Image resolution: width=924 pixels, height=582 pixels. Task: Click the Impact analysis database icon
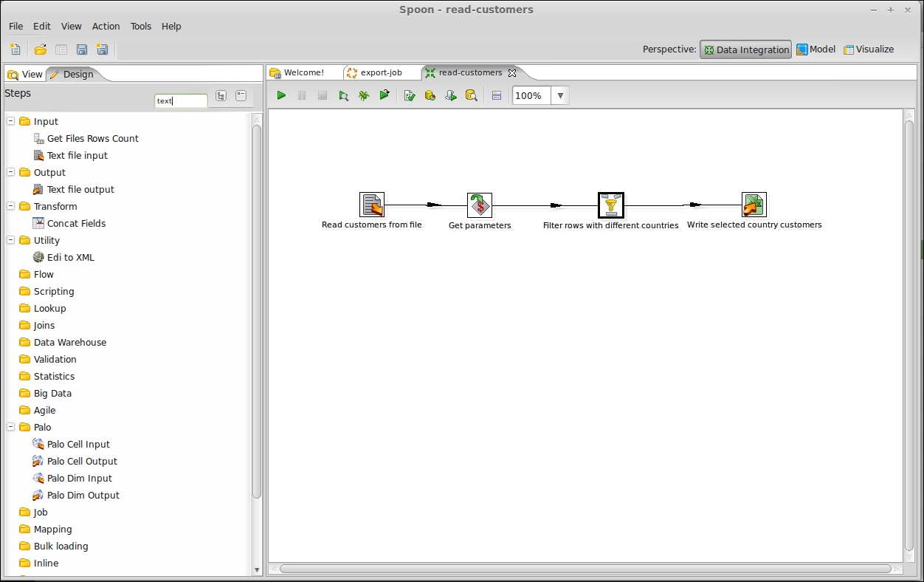click(x=430, y=95)
